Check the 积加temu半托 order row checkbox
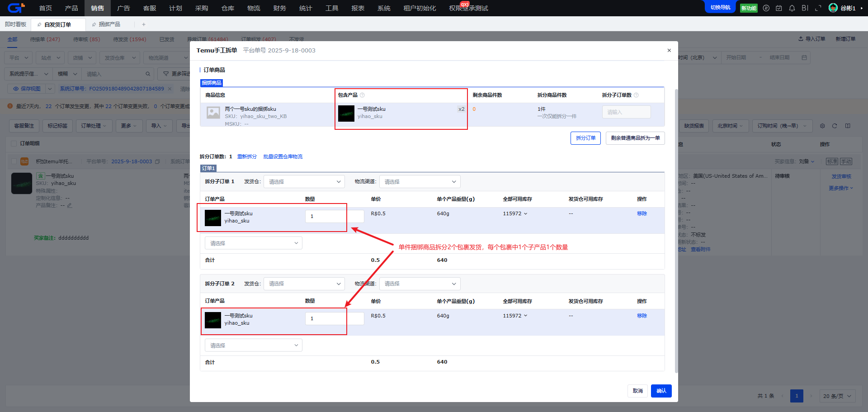 [14, 161]
